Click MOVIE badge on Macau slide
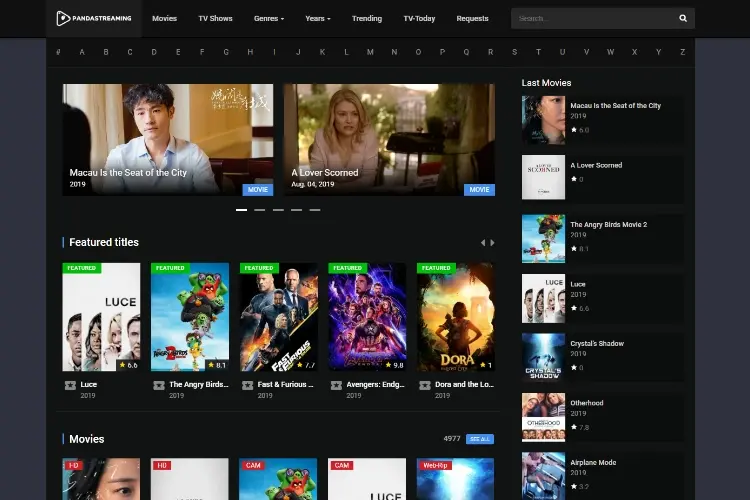The image size is (750, 500). tap(258, 189)
